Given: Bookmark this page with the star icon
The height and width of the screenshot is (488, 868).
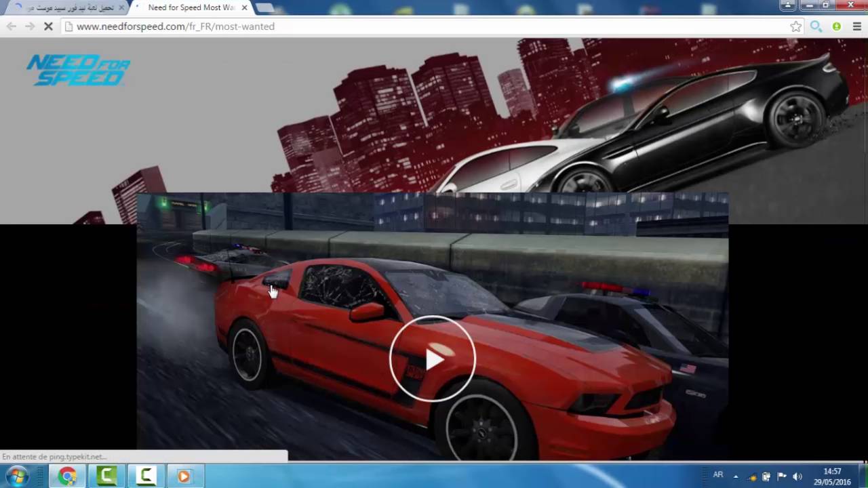Looking at the screenshot, I should (x=795, y=26).
